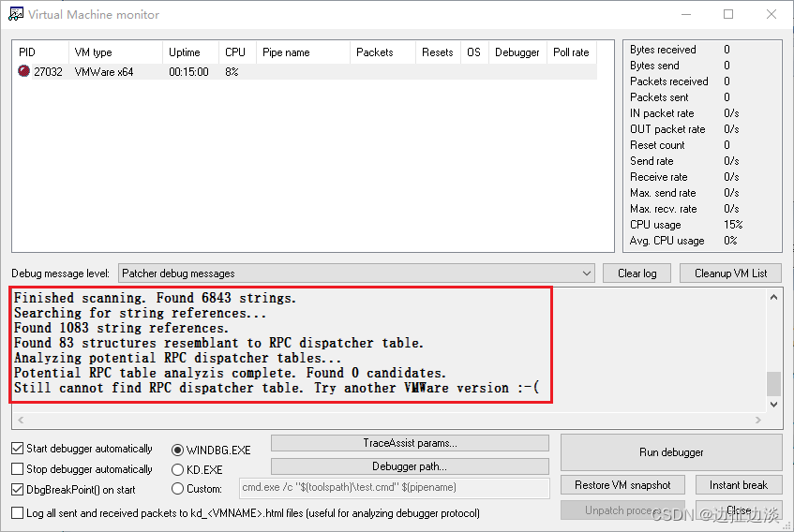Click the Run debugger button

pos(671,452)
